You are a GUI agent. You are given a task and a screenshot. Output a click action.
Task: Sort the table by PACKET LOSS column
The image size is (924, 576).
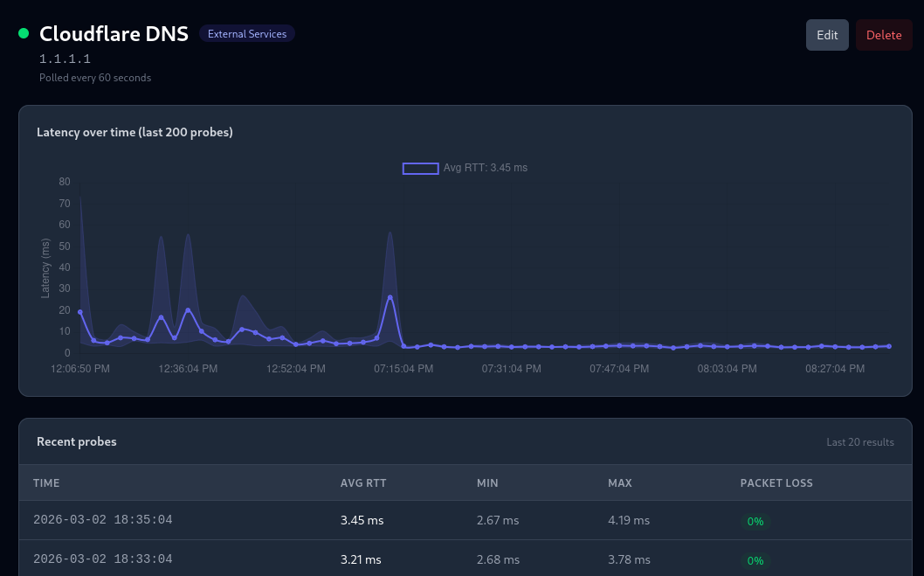coord(776,482)
